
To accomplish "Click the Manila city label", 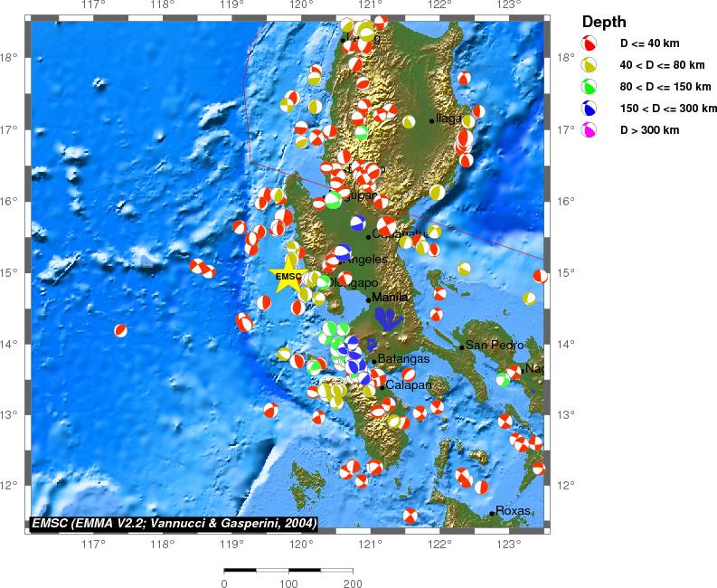I will (x=391, y=297).
